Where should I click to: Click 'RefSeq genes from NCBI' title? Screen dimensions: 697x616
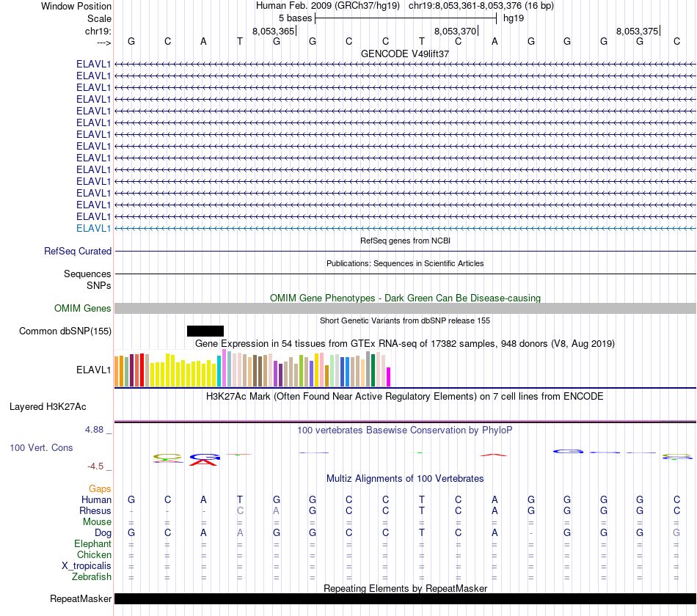[405, 241]
